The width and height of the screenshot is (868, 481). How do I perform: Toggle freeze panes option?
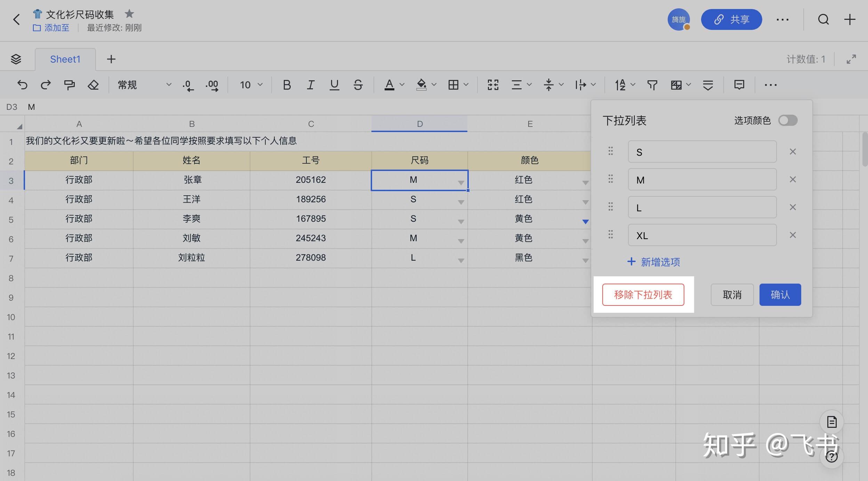click(x=708, y=84)
